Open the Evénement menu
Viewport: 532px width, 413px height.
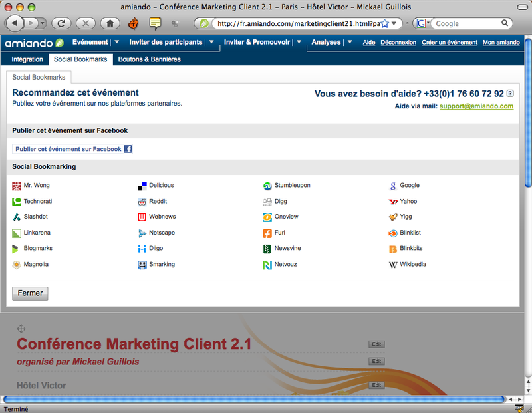[x=90, y=42]
